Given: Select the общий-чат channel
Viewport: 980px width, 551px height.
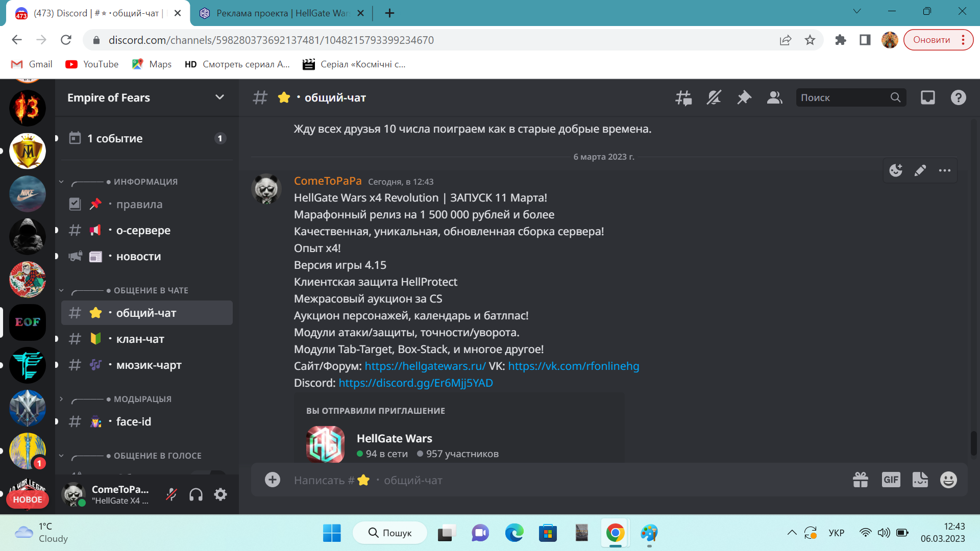Looking at the screenshot, I should [147, 313].
